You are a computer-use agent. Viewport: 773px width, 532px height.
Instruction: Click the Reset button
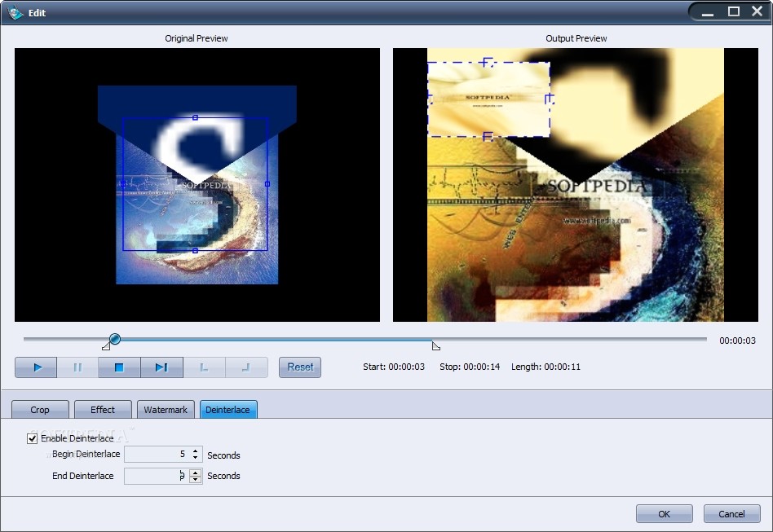point(300,367)
